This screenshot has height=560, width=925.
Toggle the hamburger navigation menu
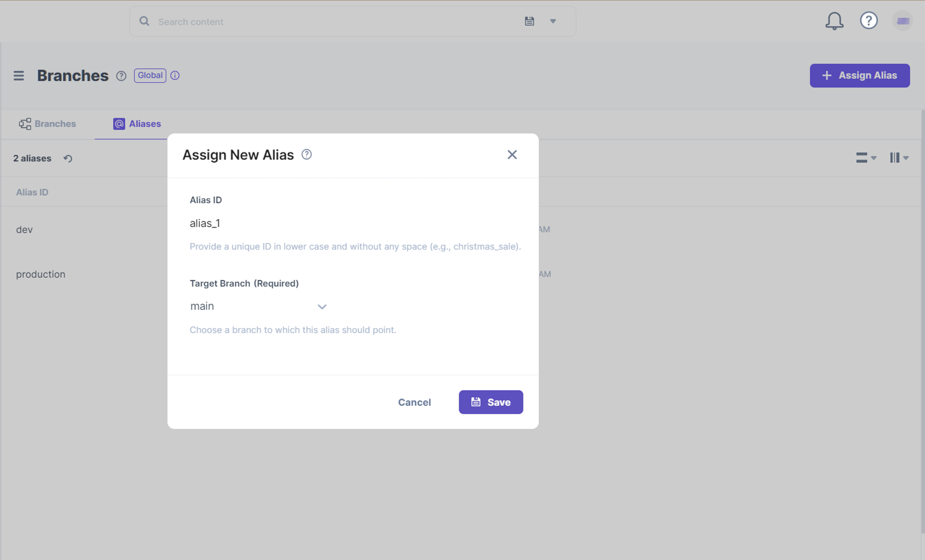pos(19,76)
